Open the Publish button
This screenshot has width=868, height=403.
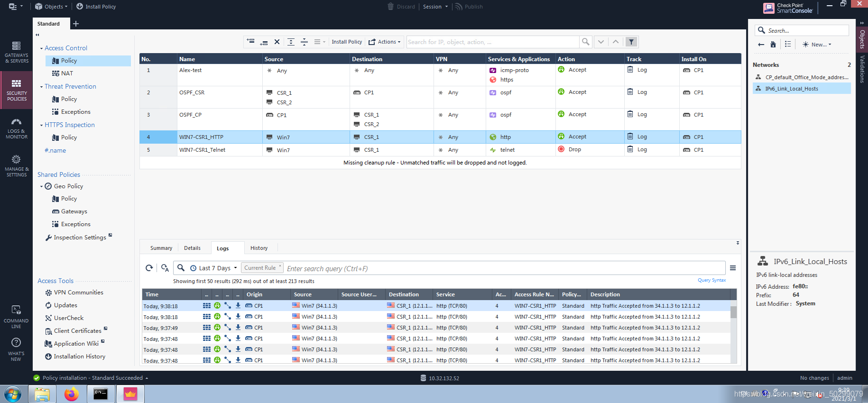[x=469, y=7]
